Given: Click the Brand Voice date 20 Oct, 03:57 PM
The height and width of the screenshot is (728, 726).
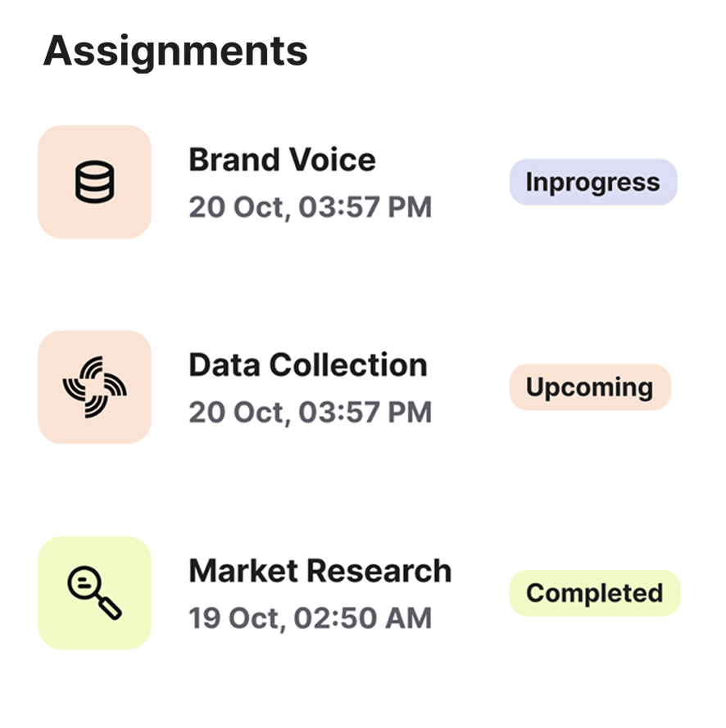Looking at the screenshot, I should click(x=310, y=208).
